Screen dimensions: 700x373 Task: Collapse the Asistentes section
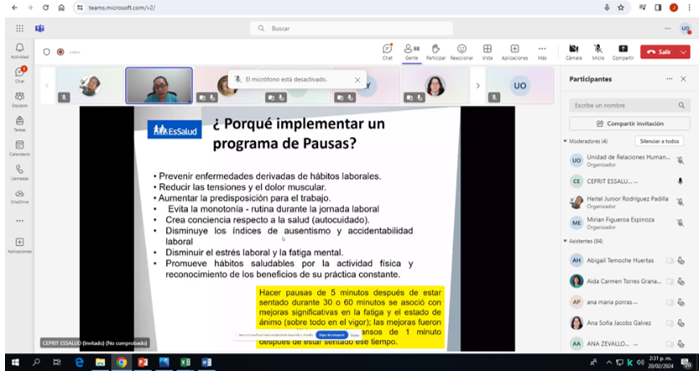pyautogui.click(x=565, y=241)
